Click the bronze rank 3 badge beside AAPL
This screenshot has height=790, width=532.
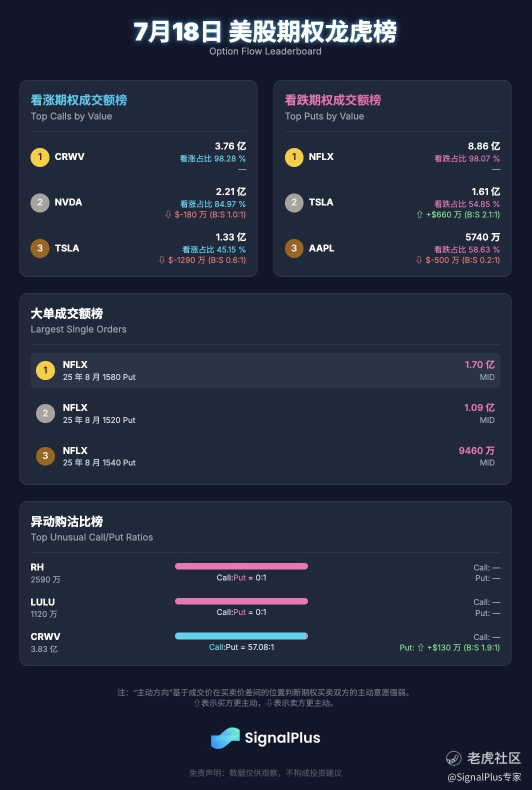click(294, 248)
